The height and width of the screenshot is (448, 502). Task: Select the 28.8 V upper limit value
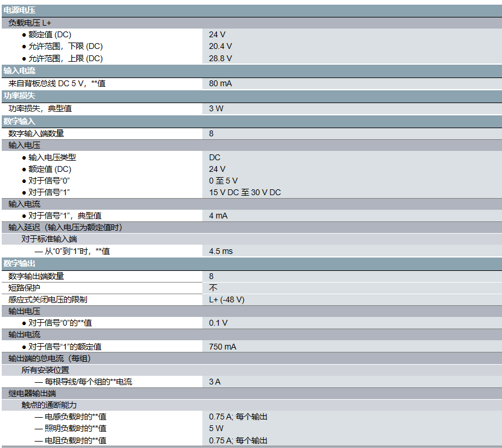(220, 58)
